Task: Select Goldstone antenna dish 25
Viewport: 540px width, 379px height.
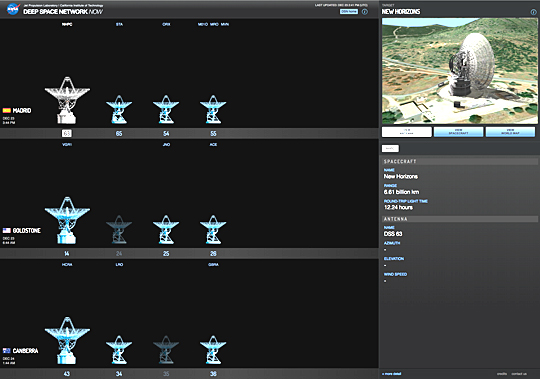Action: coord(166,229)
